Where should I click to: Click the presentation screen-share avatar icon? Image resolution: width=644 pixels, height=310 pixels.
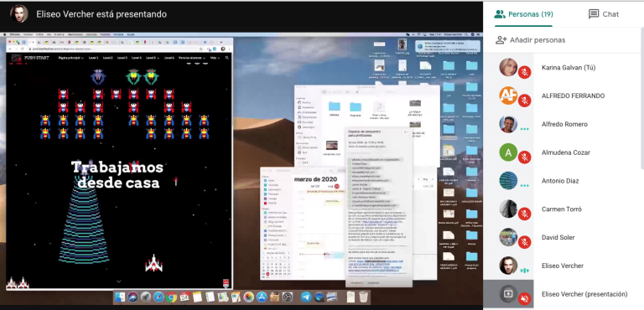[508, 294]
